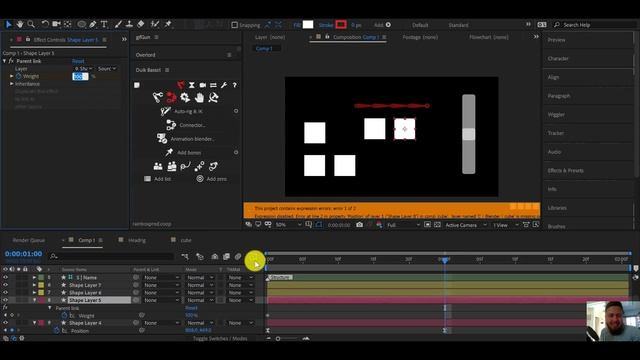This screenshot has width=640, height=360.
Task: Open the Effects & Presets panel
Action: click(x=565, y=171)
